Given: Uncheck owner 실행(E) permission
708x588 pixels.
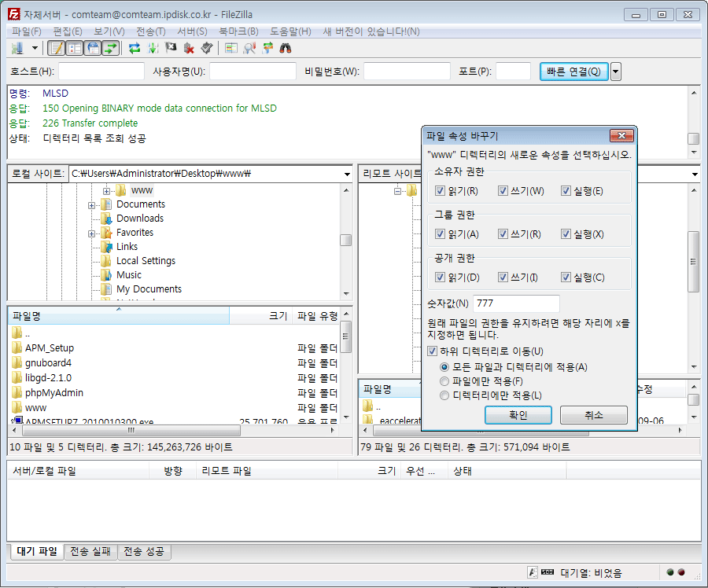Looking at the screenshot, I should coord(566,191).
